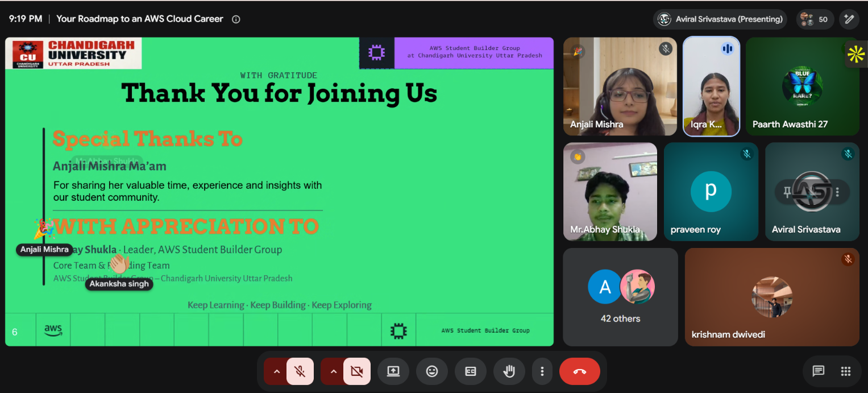Screen dimensions: 868x393
Task: Click the "WITH APPRECIATION TO" slide text
Action: [186, 226]
